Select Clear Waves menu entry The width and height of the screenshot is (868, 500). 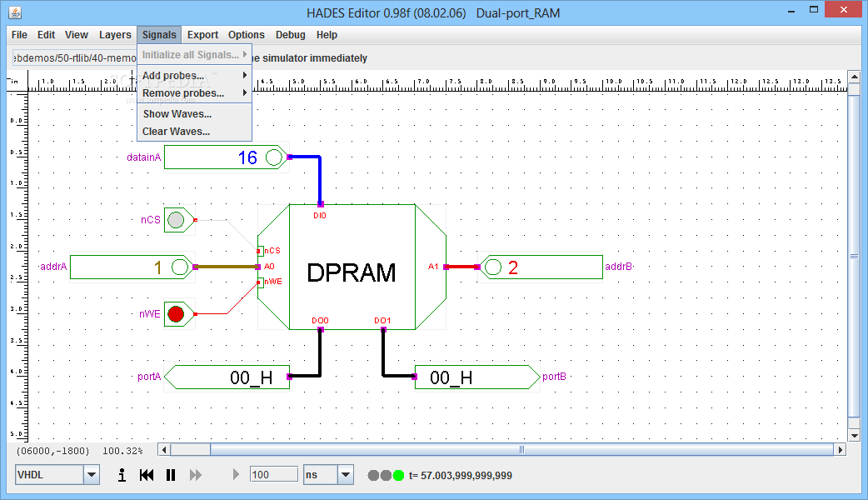tap(194, 131)
